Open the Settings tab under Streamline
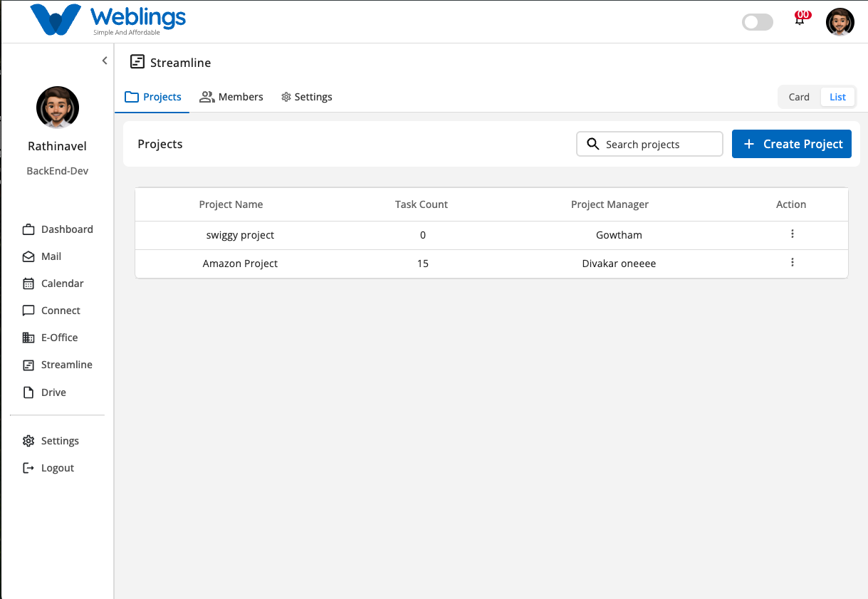The width and height of the screenshot is (868, 599). point(307,97)
